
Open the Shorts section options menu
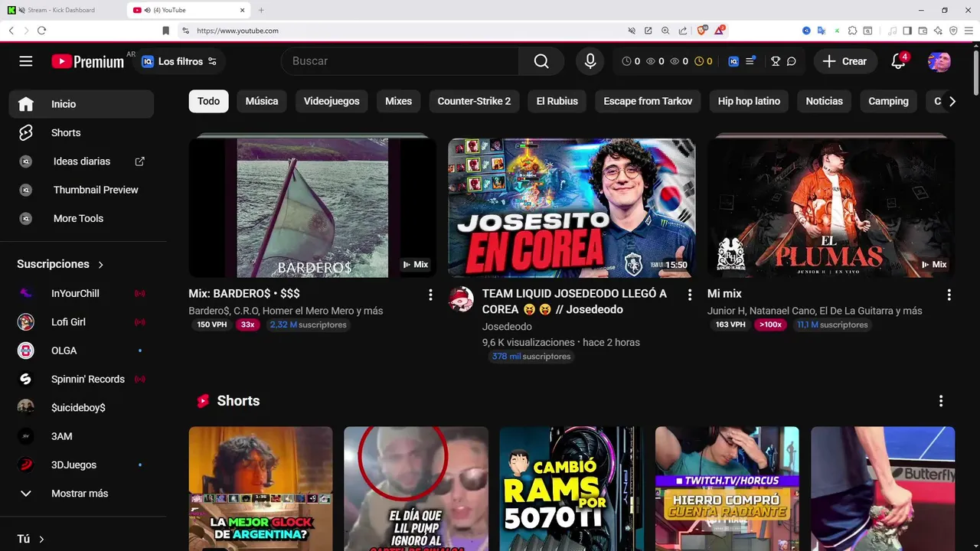(x=941, y=401)
